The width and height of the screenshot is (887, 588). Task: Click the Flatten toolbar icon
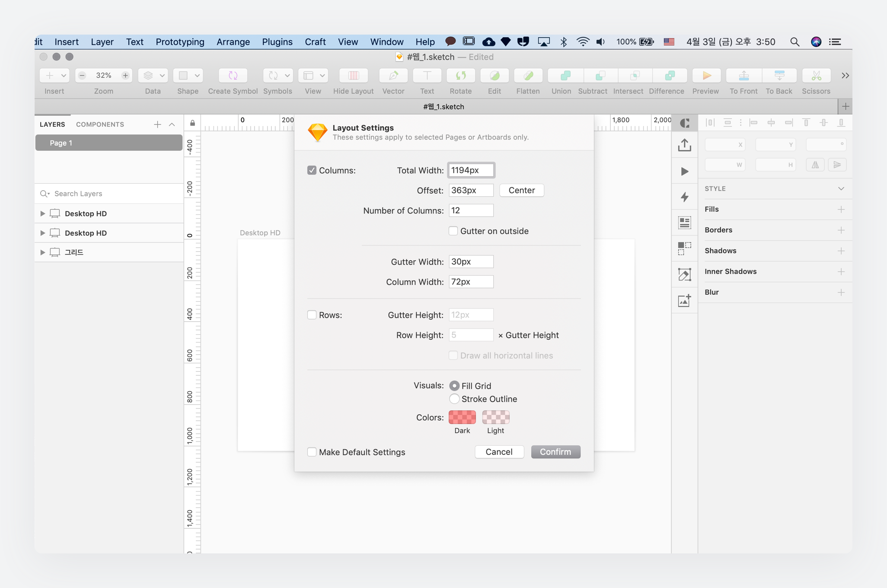(528, 76)
